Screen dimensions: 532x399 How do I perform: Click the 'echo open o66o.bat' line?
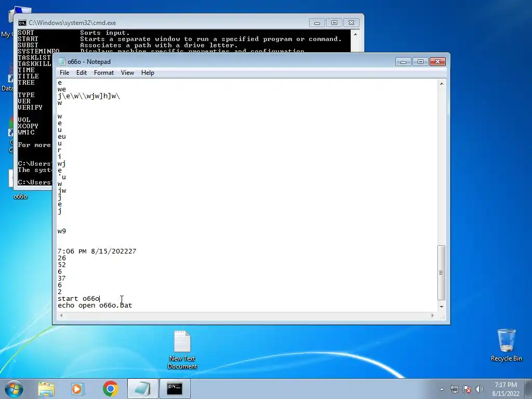coord(95,305)
